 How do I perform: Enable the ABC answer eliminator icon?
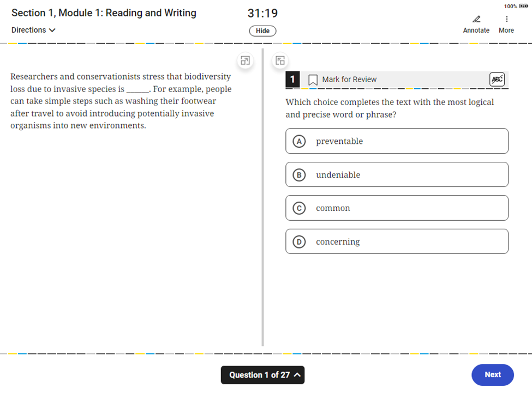pos(497,79)
